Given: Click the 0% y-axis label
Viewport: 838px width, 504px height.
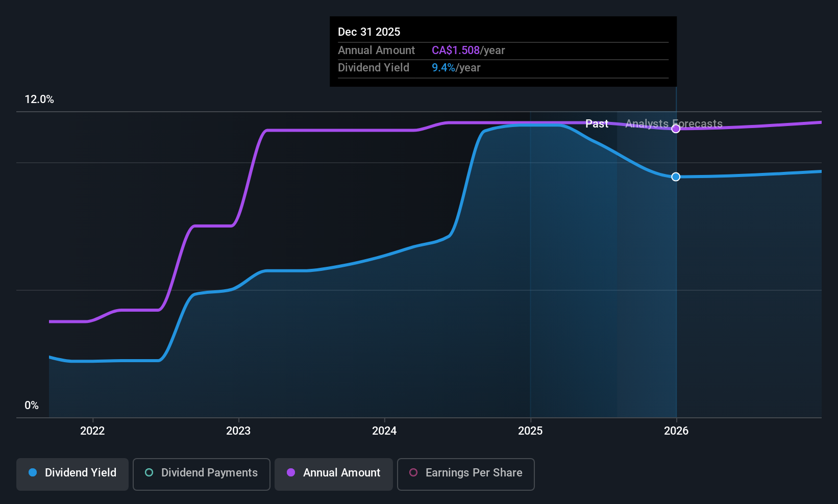Looking at the screenshot, I should (32, 406).
